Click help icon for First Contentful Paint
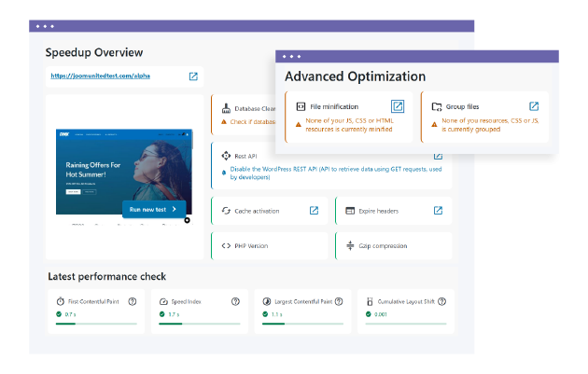Viewport: 588px width, 374px height. coord(133,301)
